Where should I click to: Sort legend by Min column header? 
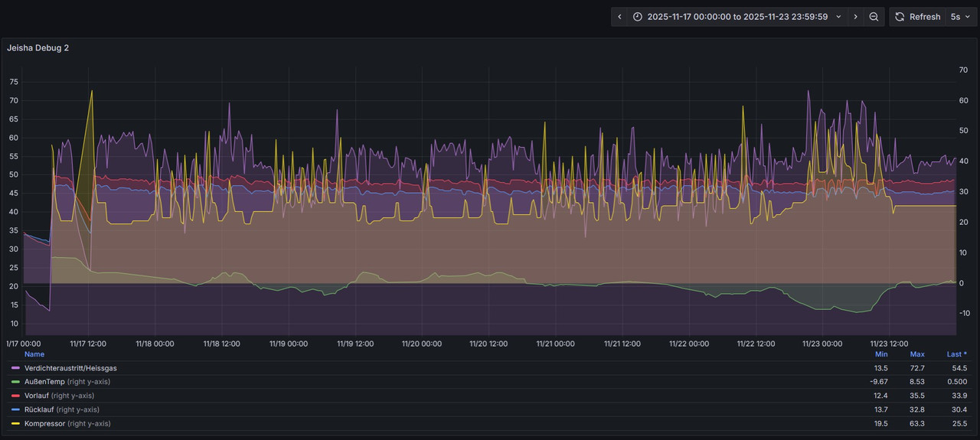pyautogui.click(x=881, y=354)
